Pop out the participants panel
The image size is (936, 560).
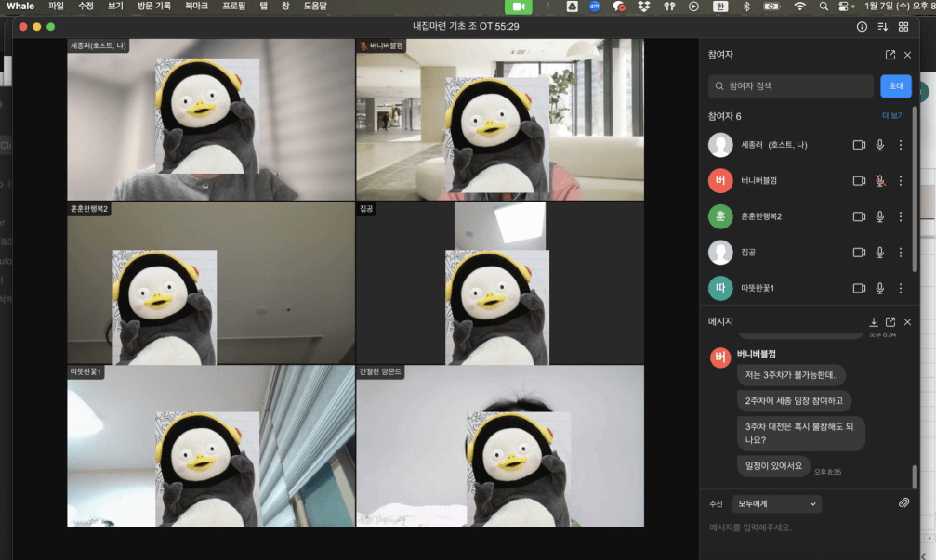click(890, 55)
